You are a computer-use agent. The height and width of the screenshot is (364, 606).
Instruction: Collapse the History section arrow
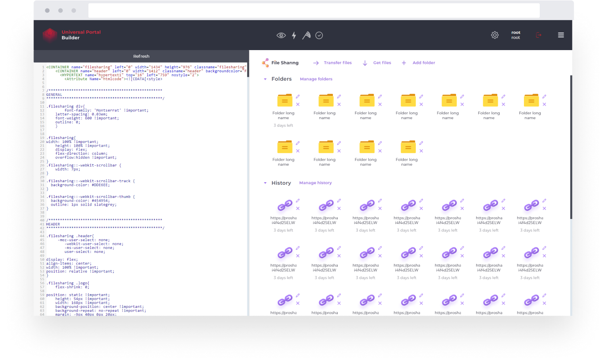pyautogui.click(x=265, y=183)
